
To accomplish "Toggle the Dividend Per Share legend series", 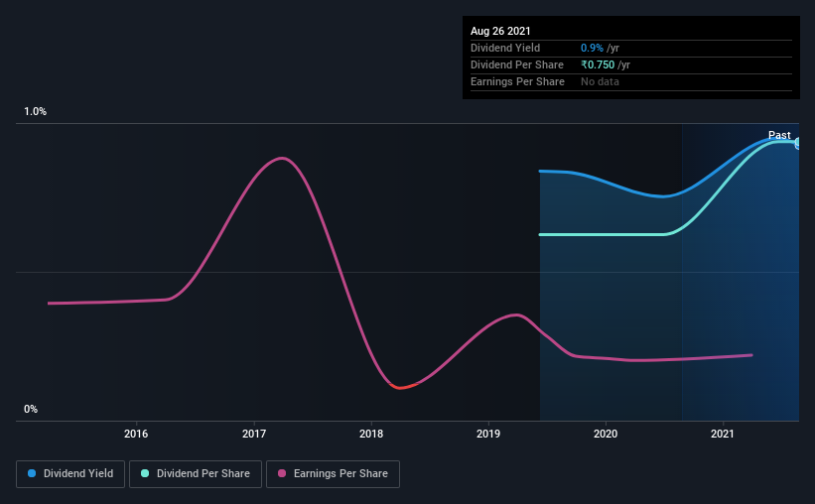I will (196, 474).
